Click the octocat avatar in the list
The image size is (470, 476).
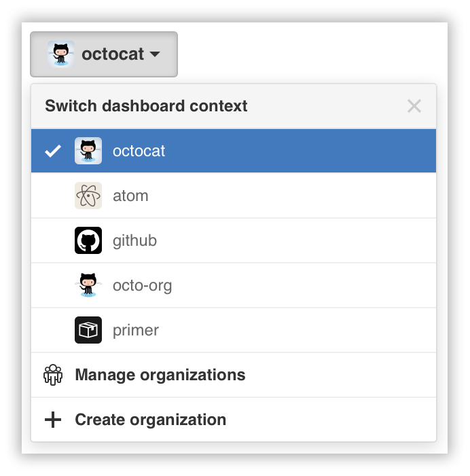pos(88,151)
